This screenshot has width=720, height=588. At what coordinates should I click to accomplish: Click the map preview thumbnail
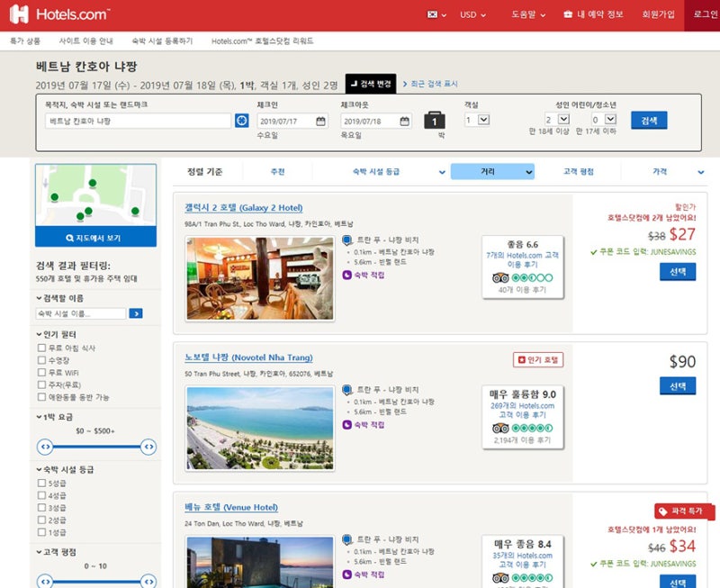pyautogui.click(x=95, y=195)
